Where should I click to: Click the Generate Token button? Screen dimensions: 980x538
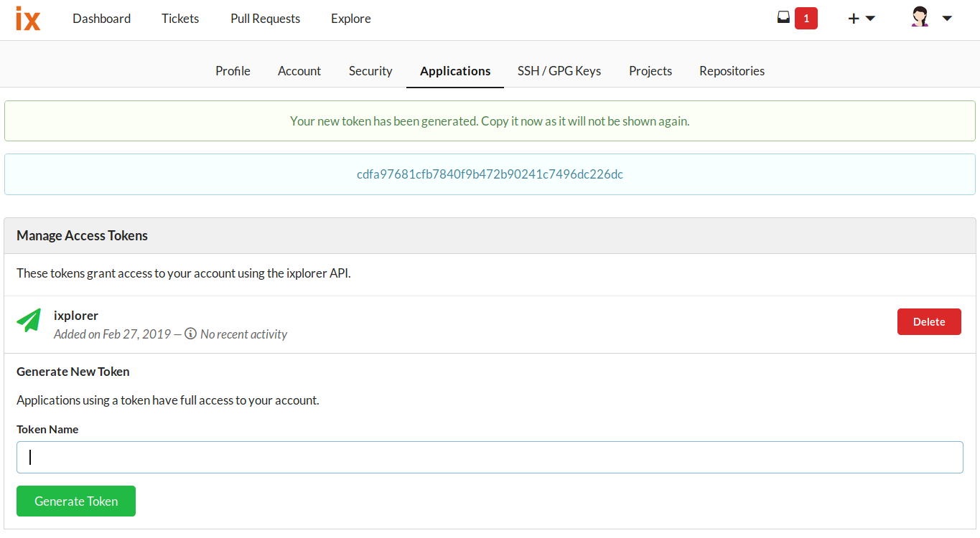(x=76, y=501)
